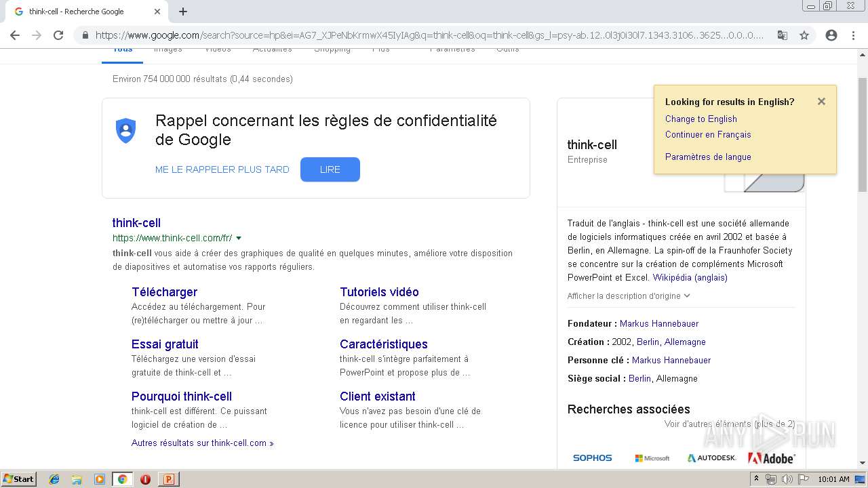Viewport: 868px width, 488px height.
Task: Select the Tous search tab
Action: click(x=123, y=50)
